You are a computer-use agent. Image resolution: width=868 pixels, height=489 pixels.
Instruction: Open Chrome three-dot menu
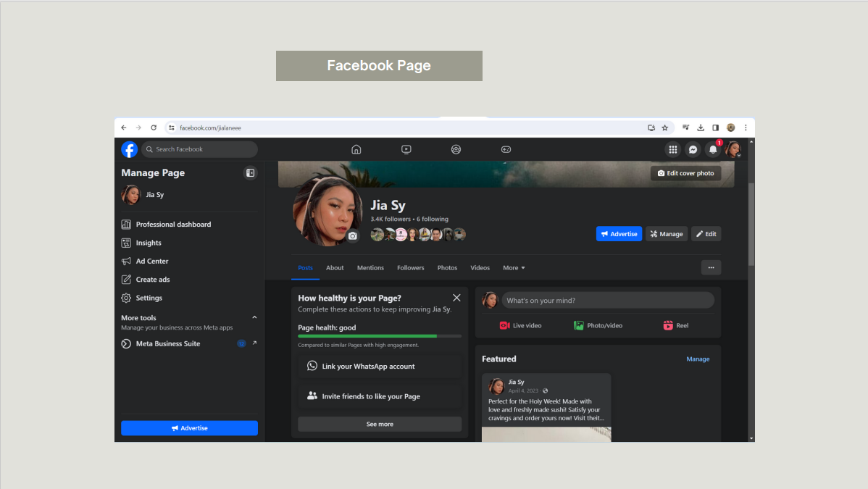click(x=746, y=128)
